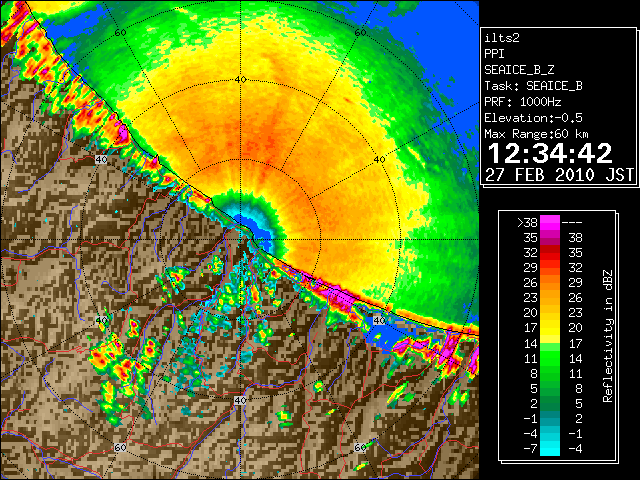The width and height of the screenshot is (640, 480).
Task: Click the left-column '29' legend value
Action: point(531,268)
